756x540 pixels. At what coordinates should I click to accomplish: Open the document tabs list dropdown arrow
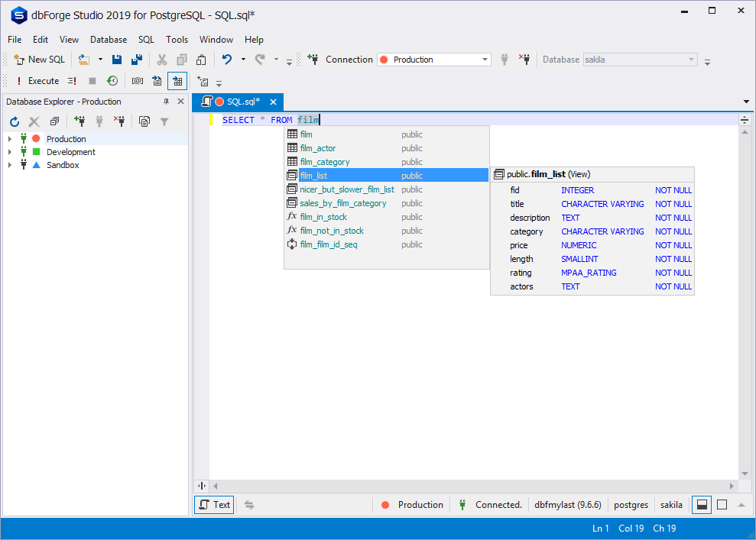pyautogui.click(x=746, y=102)
